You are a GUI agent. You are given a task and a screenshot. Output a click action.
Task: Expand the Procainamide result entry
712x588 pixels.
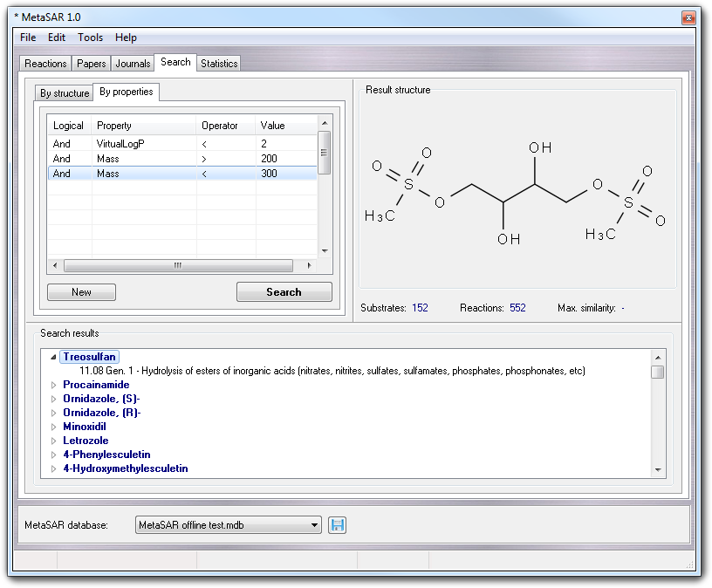[53, 385]
